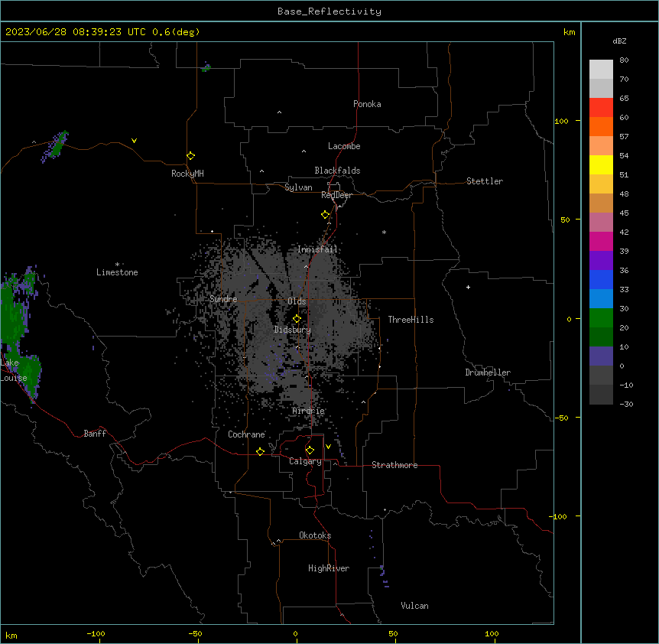
Task: Click the ThreeHills label
Action: [411, 320]
